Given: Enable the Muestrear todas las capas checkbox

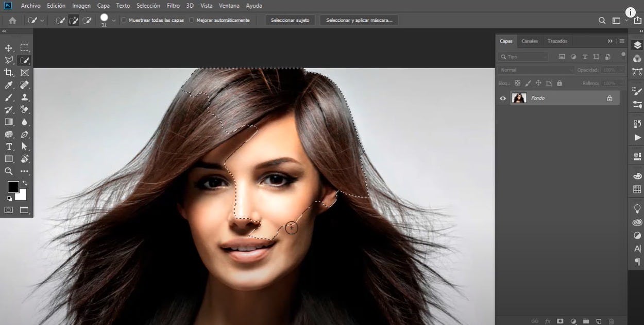Looking at the screenshot, I should [x=123, y=20].
